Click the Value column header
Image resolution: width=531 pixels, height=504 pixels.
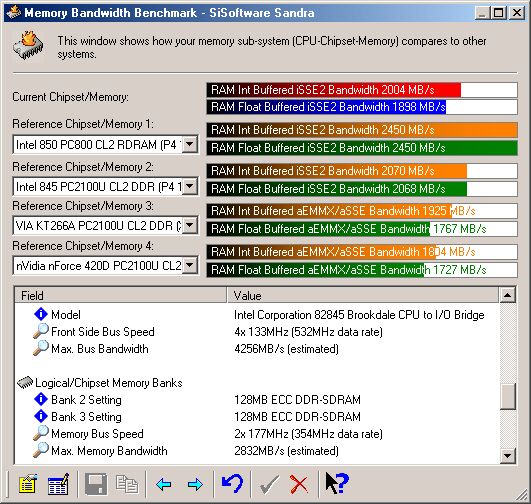pyautogui.click(x=363, y=295)
